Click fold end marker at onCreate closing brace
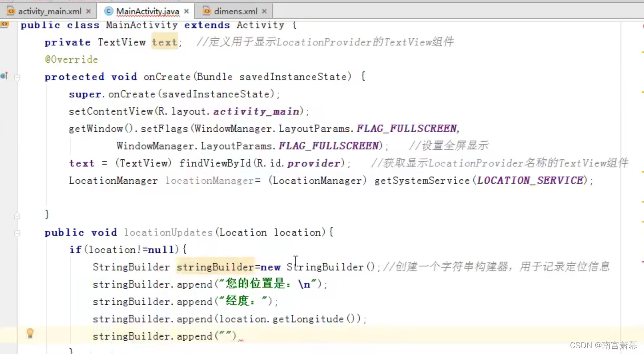The width and height of the screenshot is (644, 354). pyautogui.click(x=17, y=216)
